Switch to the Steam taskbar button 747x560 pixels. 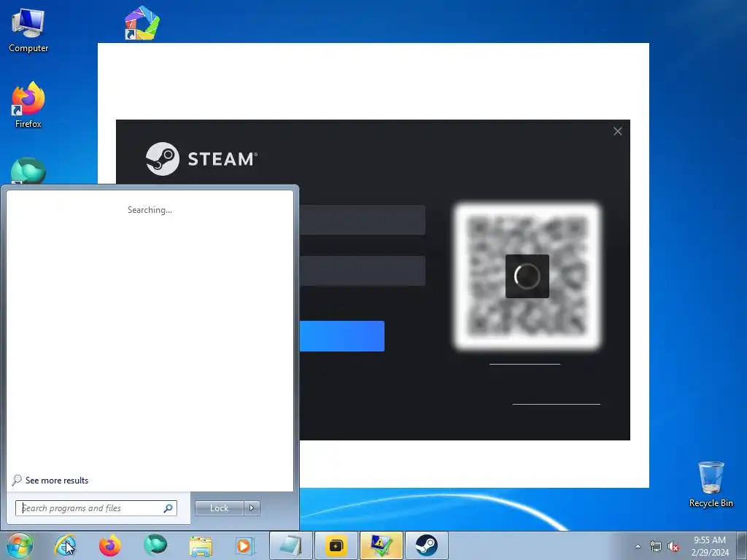coord(426,545)
